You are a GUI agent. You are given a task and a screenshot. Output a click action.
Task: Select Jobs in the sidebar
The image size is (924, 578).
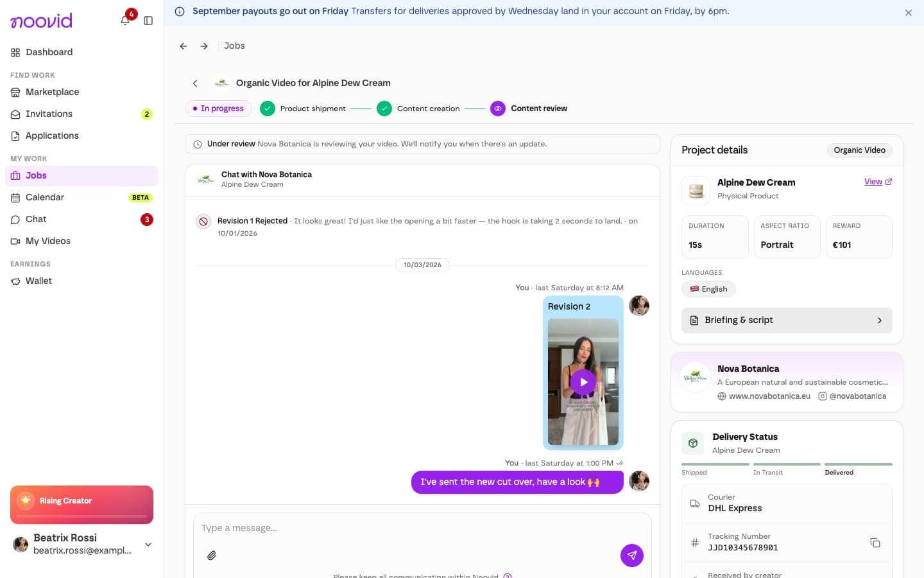point(81,175)
